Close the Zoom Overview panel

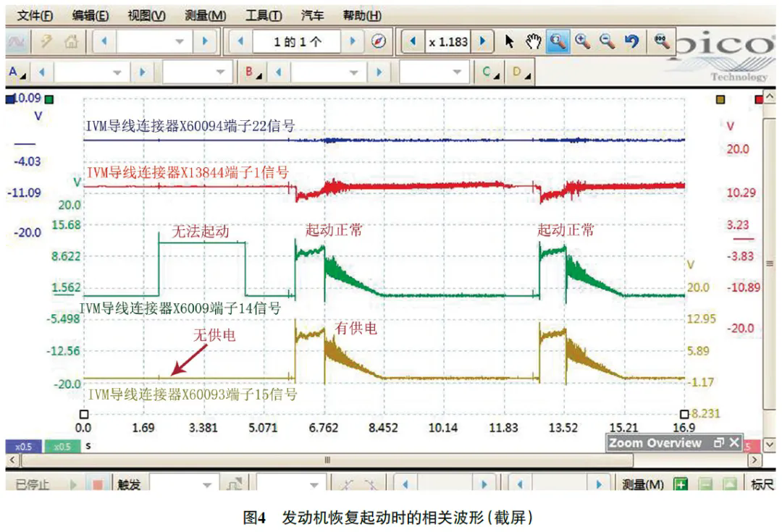(734, 442)
